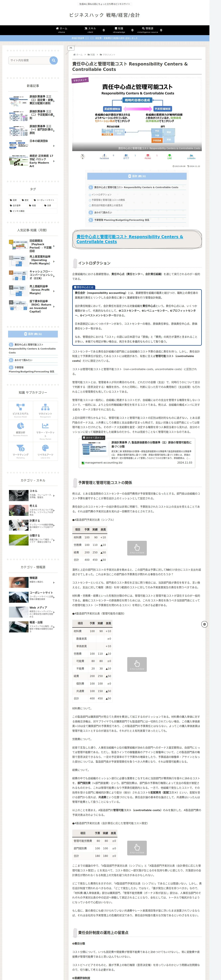The height and width of the screenshot is (980, 221).
Task: Open ビジネスハック 戦略/経営/会計 site title
Action: pos(104,15)
